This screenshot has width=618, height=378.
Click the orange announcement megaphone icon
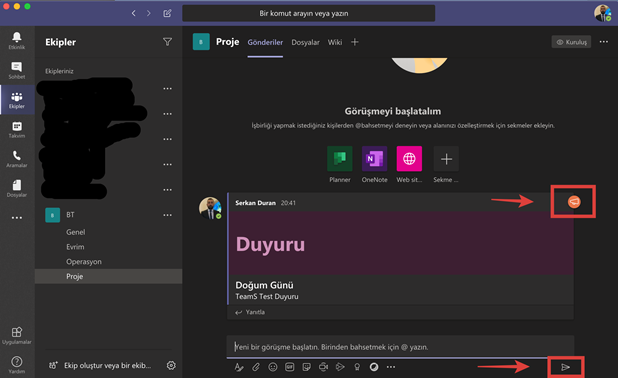pos(574,202)
